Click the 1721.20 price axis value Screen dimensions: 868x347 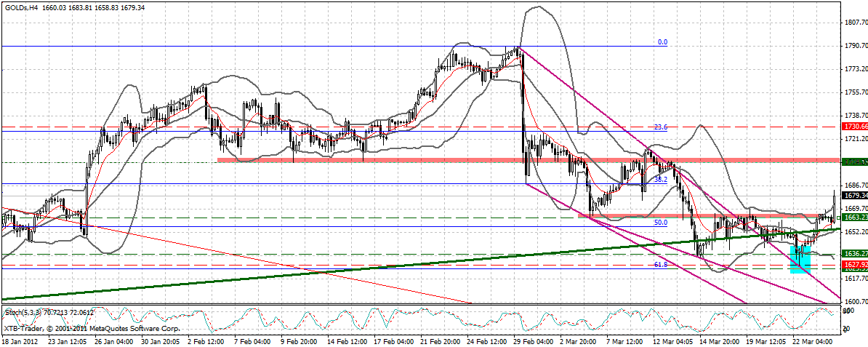tap(855, 138)
